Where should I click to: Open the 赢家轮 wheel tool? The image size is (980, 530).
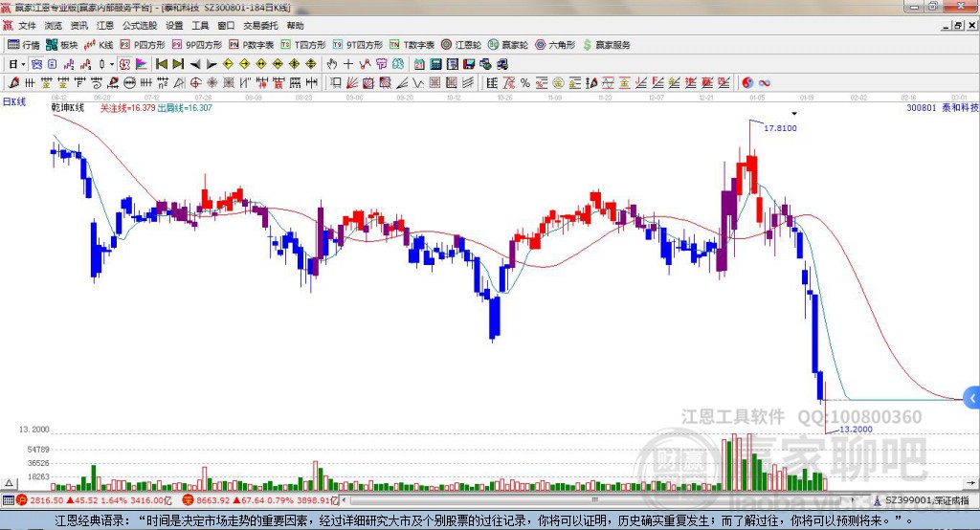508,45
